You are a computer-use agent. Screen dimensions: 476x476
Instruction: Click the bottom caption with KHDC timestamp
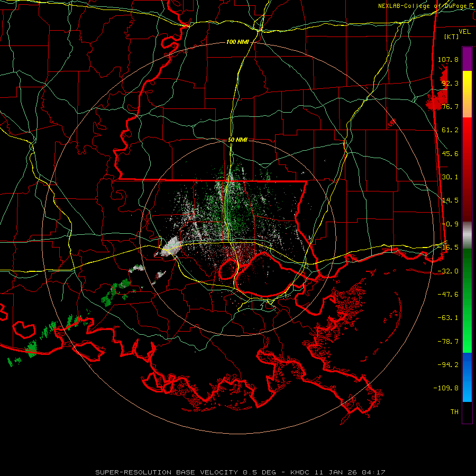pos(241,472)
